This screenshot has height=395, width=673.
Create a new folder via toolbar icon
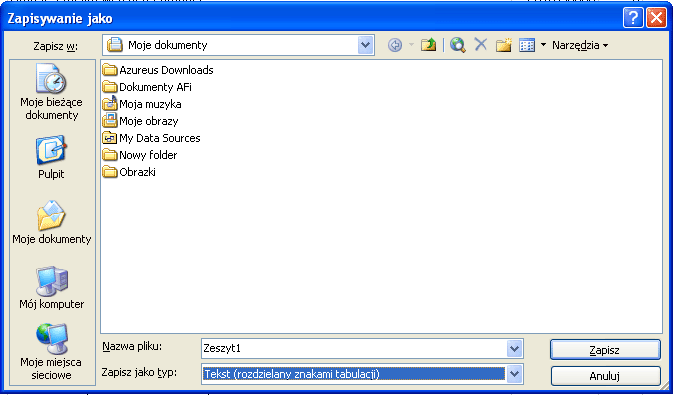click(504, 45)
